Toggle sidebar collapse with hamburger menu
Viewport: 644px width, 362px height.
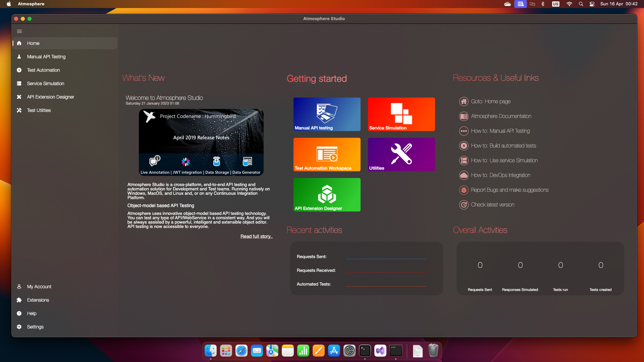tap(20, 32)
